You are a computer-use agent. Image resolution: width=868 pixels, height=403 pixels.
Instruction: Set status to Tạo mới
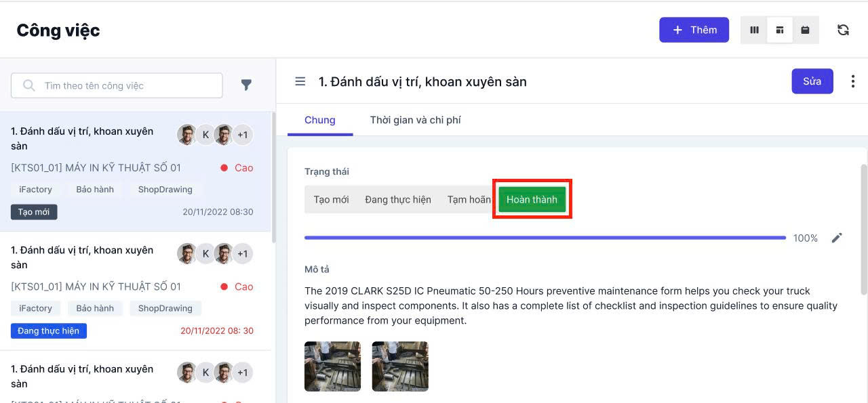331,200
